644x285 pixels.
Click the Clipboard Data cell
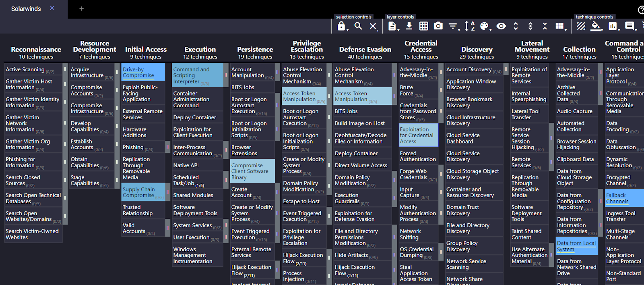point(577,159)
